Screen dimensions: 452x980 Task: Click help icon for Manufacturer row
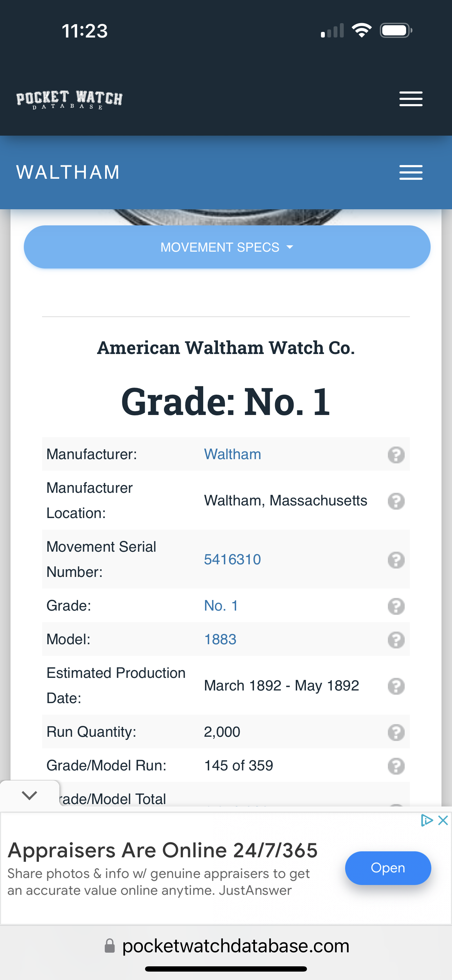point(396,455)
